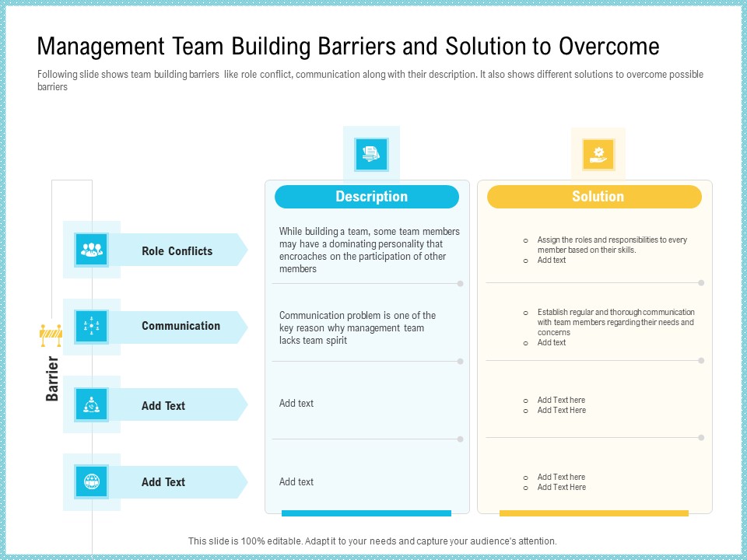This screenshot has height=560, width=747.
Task: Click 'Assign the roles and responsibilities' bullet
Action: (612, 245)
